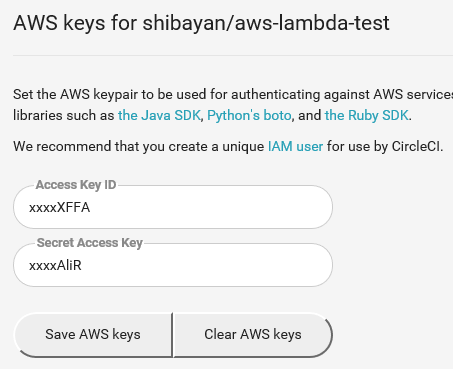This screenshot has width=453, height=369.
Task: Click the AWS keys page heading
Action: [x=201, y=23]
